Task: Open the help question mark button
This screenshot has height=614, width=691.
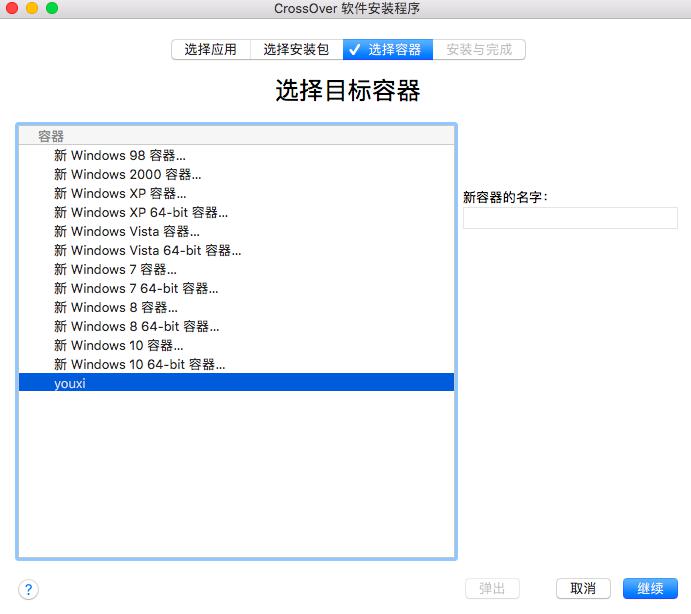Action: pos(28,589)
